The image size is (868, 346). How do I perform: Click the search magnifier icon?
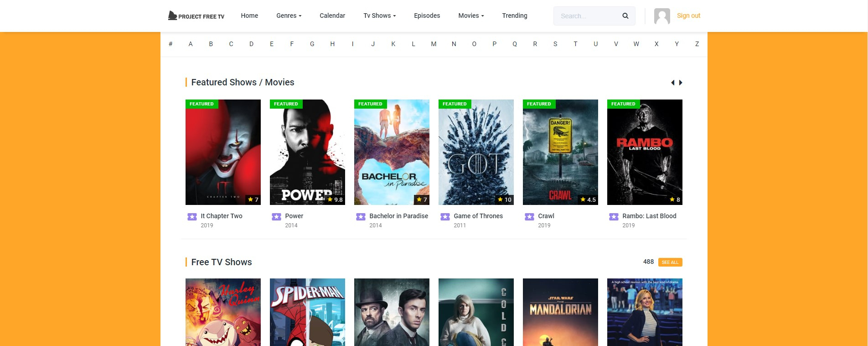click(625, 16)
